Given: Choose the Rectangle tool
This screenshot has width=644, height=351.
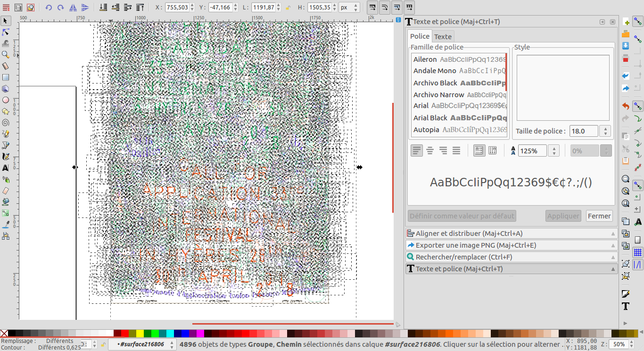Looking at the screenshot, I should [x=6, y=77].
